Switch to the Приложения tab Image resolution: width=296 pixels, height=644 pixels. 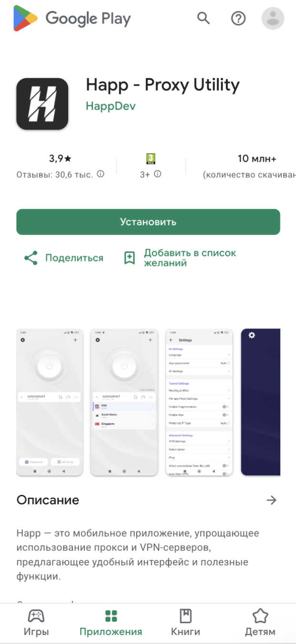click(x=111, y=623)
